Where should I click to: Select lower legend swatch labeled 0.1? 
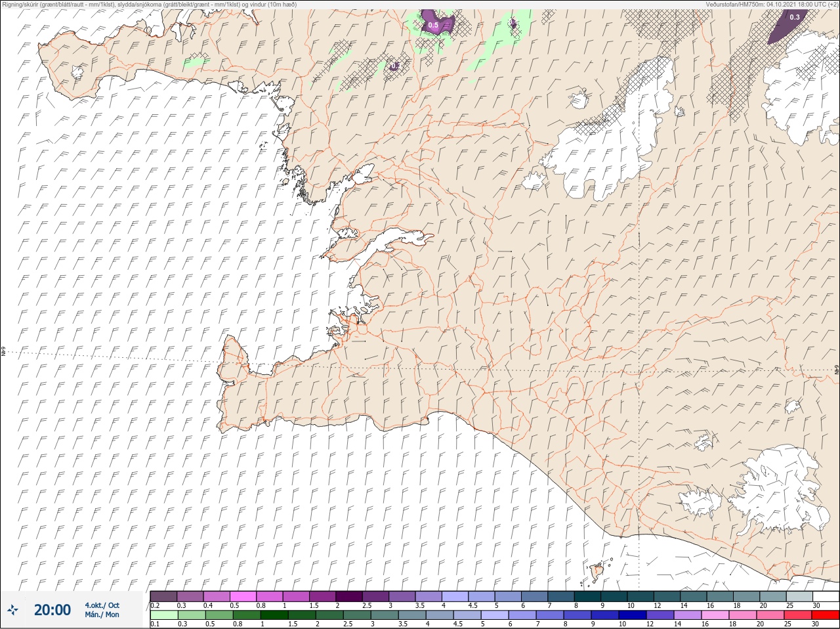[163, 615]
